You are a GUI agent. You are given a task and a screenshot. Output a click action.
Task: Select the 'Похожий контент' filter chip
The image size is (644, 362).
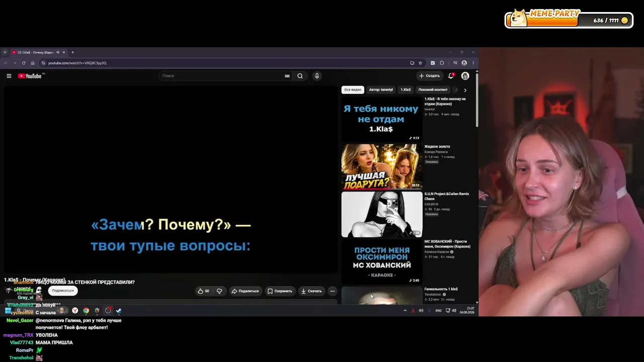pyautogui.click(x=433, y=90)
